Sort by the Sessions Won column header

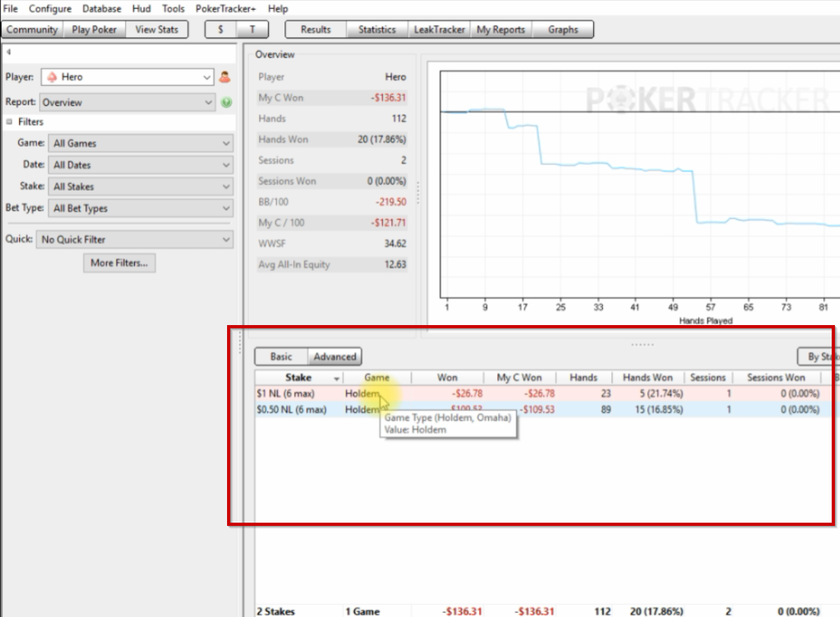coord(776,378)
